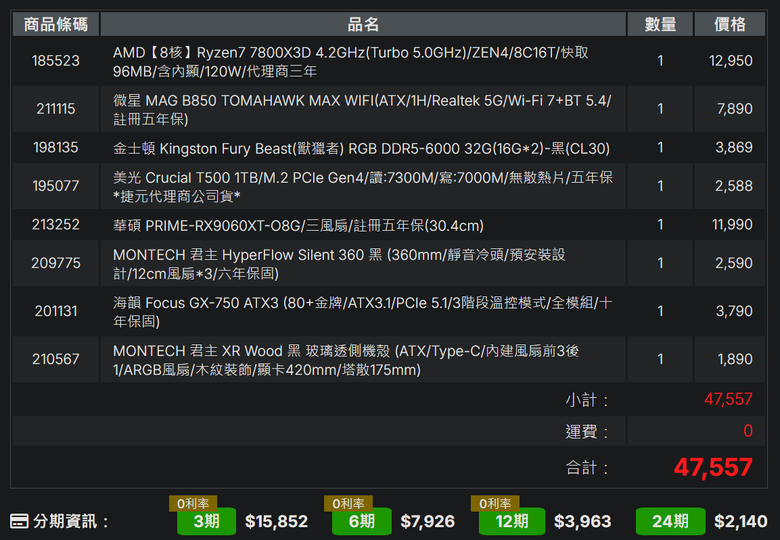Click the quantity 1 in the RX9060XT row
The image size is (780, 540).
(660, 224)
